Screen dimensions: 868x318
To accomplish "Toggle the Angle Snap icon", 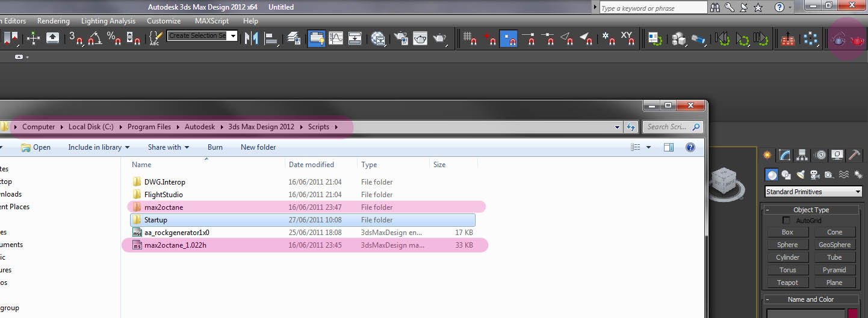I will (95, 38).
